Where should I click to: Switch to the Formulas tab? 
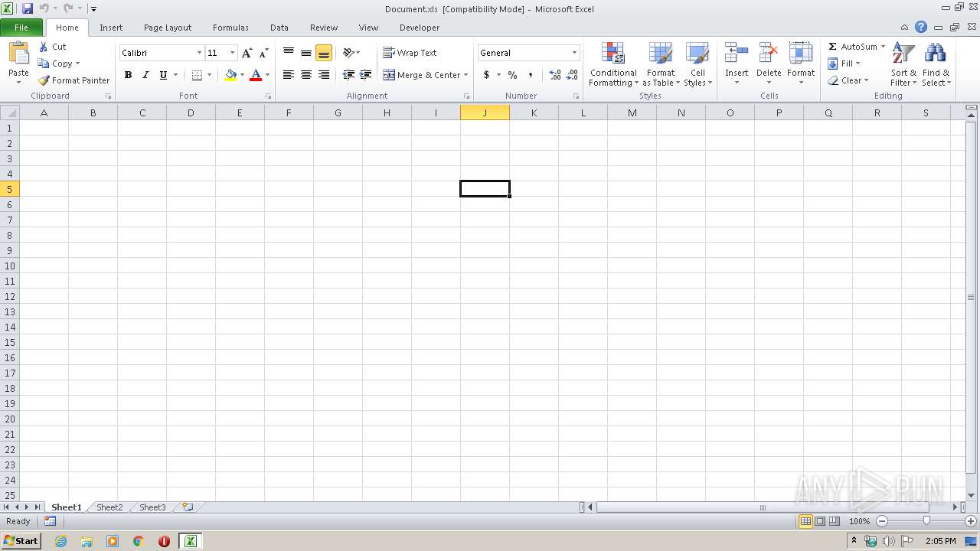(230, 28)
